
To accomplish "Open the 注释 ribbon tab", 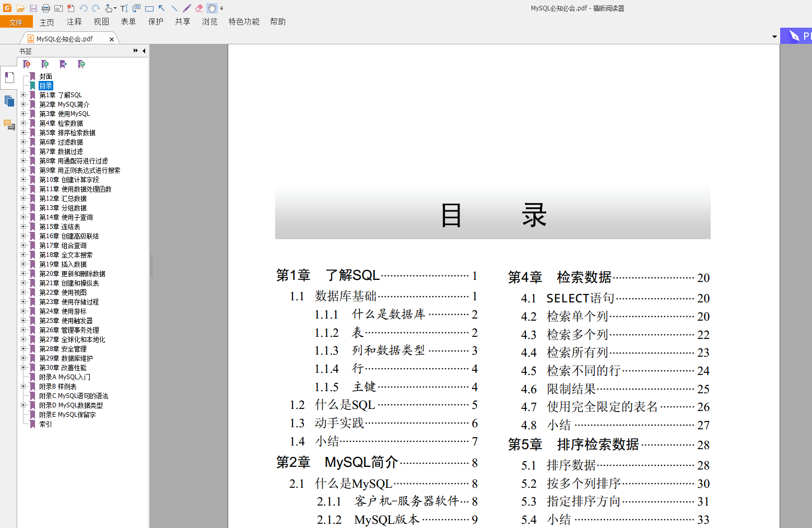I will point(74,21).
